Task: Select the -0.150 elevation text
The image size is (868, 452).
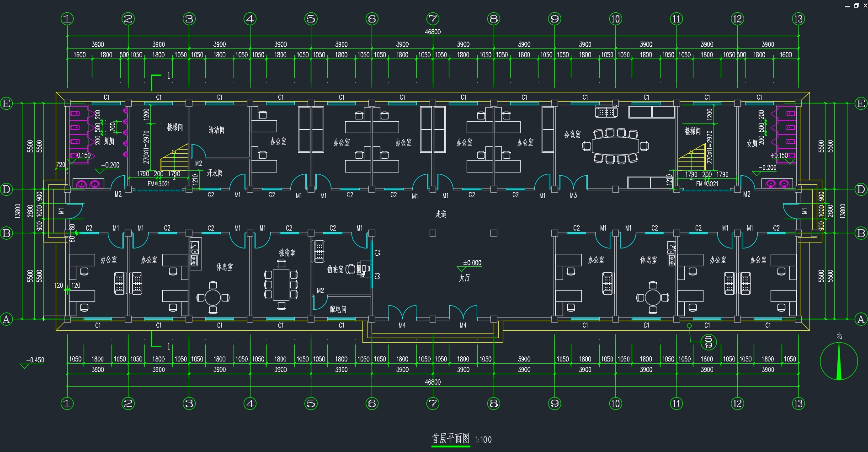Action: pos(83,155)
